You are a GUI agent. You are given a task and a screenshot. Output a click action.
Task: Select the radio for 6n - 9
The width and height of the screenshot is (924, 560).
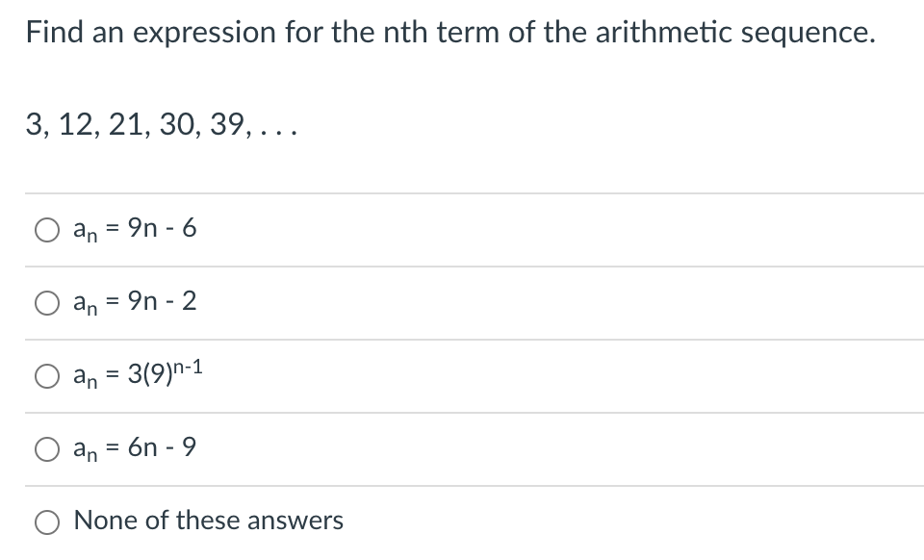(x=46, y=445)
